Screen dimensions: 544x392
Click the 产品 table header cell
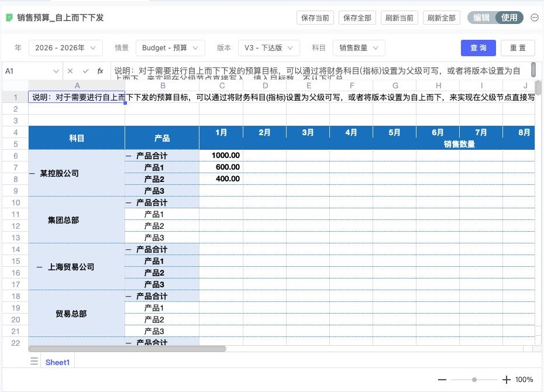[x=162, y=138]
